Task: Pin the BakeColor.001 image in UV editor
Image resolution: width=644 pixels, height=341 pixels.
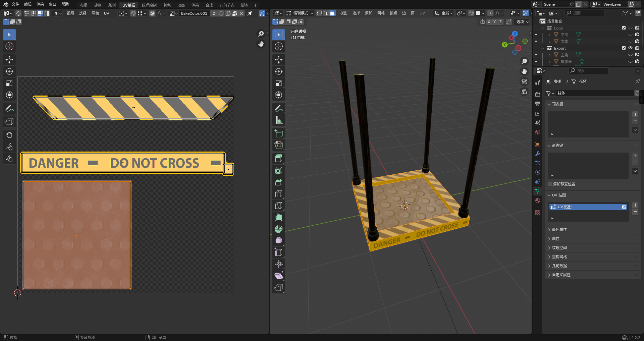Action: coord(250,13)
